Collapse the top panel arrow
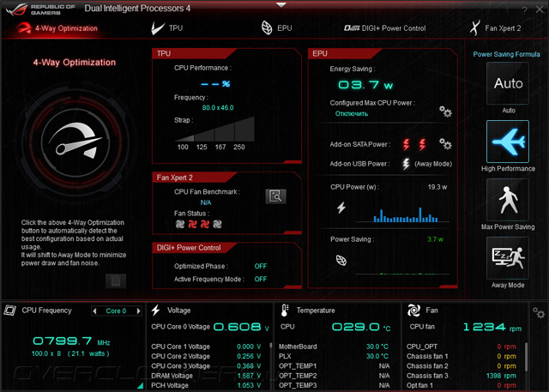 [x=281, y=5]
